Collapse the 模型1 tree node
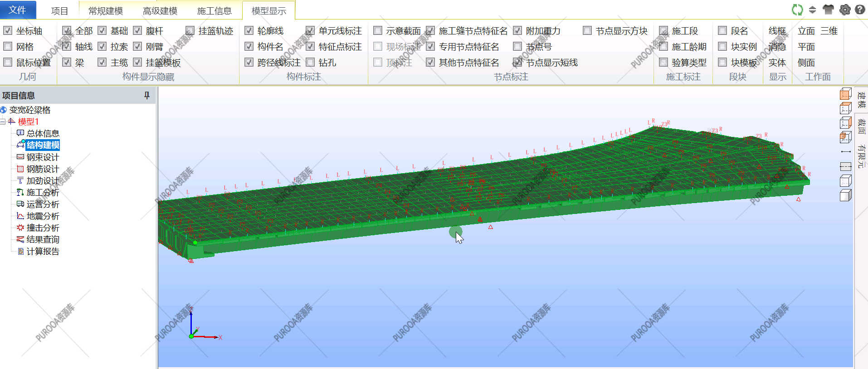 click(x=3, y=121)
